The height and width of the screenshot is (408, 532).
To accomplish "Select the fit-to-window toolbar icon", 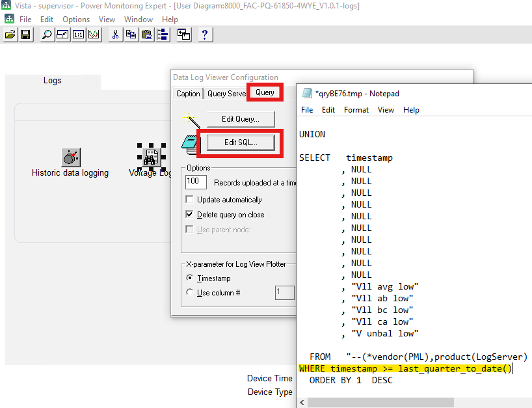I will (x=63, y=34).
